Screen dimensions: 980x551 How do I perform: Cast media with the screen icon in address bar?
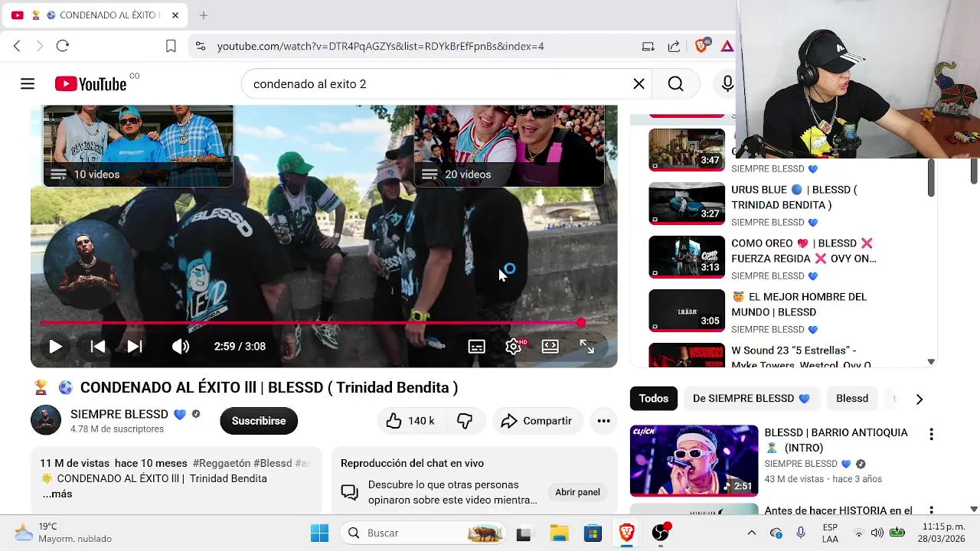click(x=648, y=46)
